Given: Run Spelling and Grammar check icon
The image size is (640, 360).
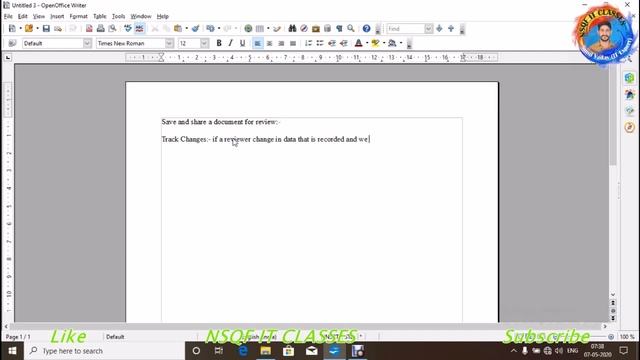Looking at the screenshot, I should [128, 29].
